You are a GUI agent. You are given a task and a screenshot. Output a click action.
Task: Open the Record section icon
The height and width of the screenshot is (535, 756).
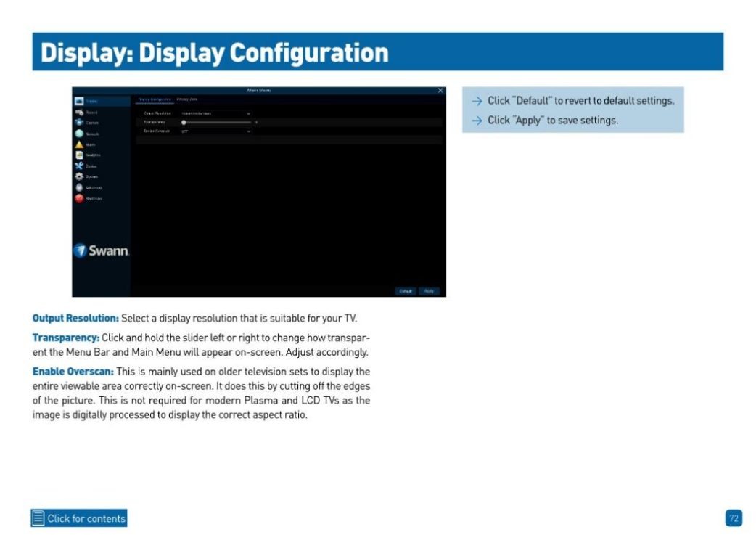pos(79,113)
